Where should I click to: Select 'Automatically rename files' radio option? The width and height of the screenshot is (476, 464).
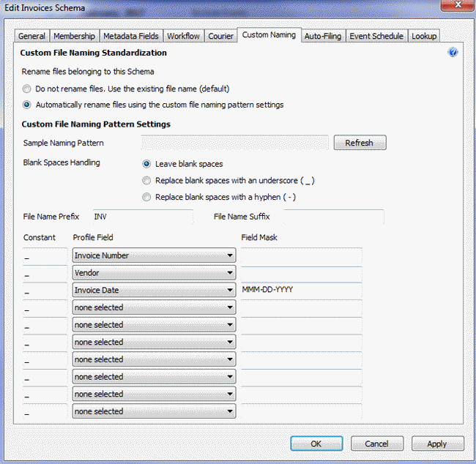(26, 105)
